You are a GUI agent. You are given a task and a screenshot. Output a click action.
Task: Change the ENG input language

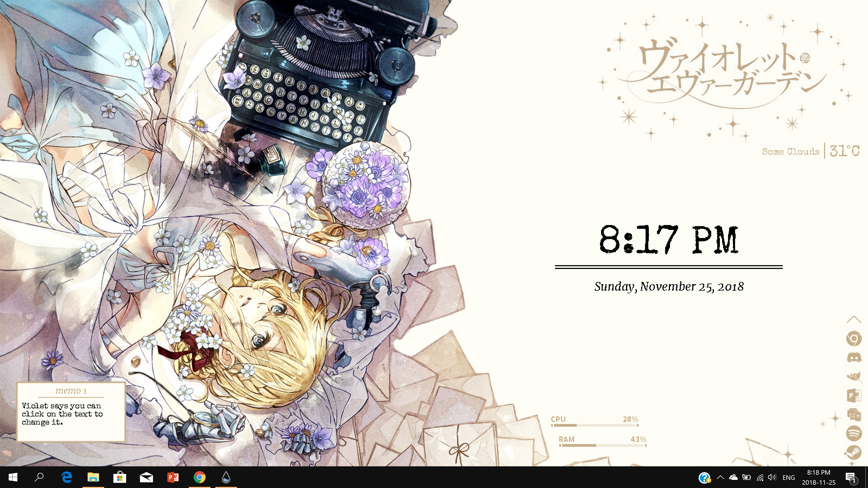789,477
